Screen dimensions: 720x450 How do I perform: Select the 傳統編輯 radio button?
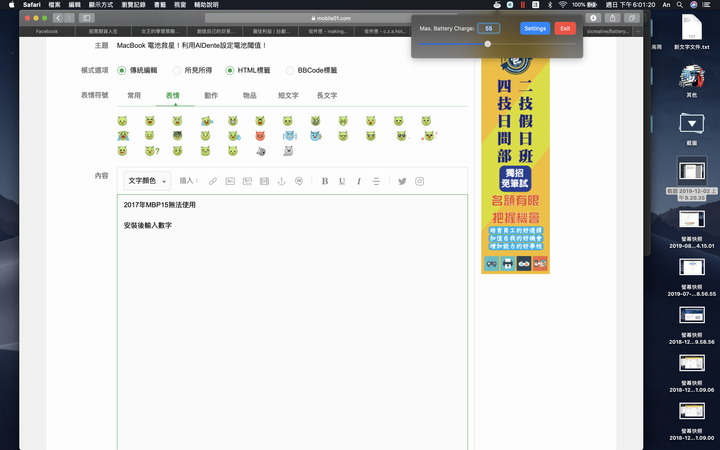click(121, 70)
